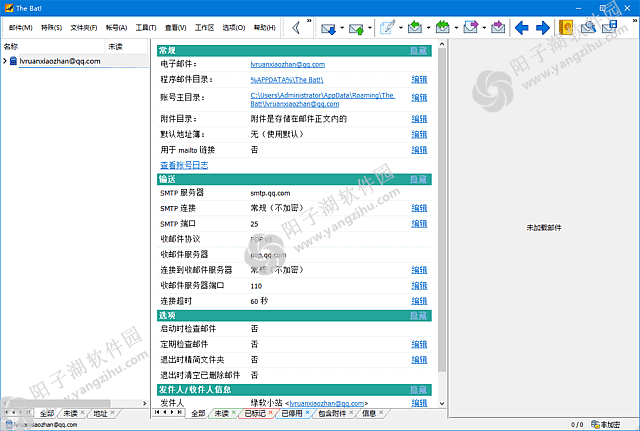Image resolution: width=640 pixels, height=431 pixels.
Task: Close the 信息 tab
Action: (x=381, y=413)
